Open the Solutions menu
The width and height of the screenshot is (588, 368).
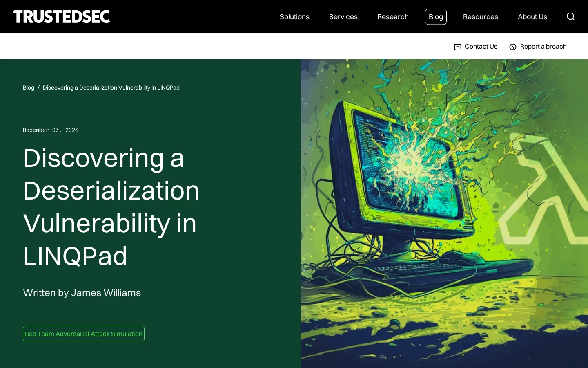pyautogui.click(x=294, y=17)
